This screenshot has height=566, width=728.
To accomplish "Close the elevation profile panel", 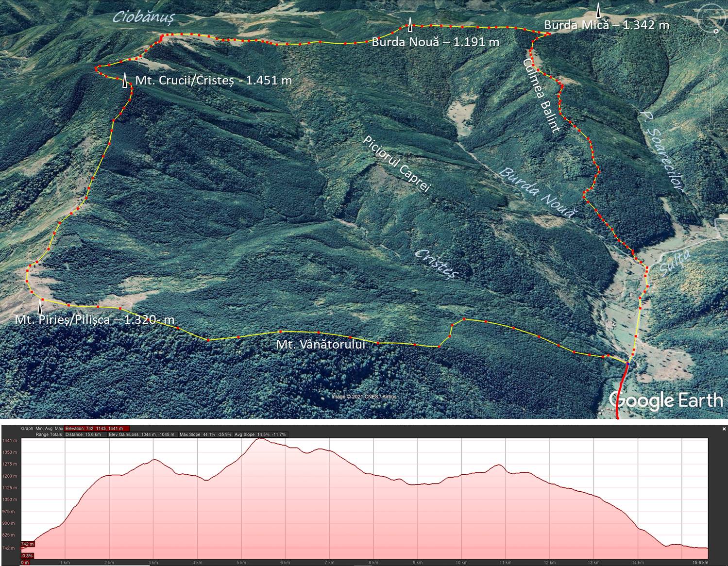I will (724, 429).
